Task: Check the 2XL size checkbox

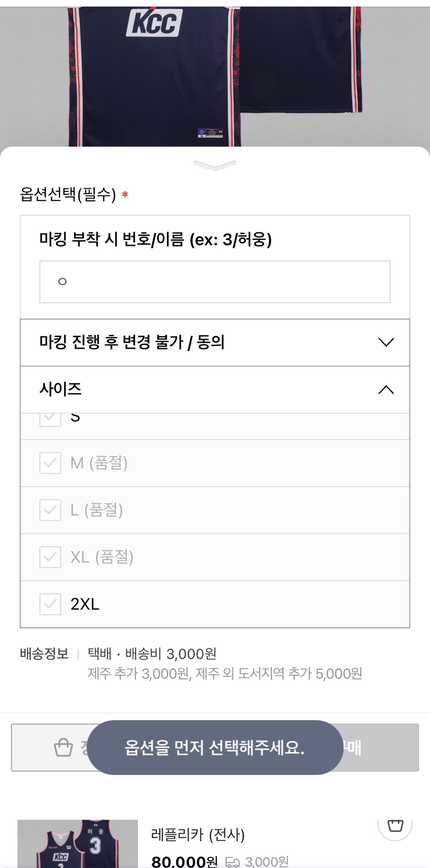Action: point(50,604)
